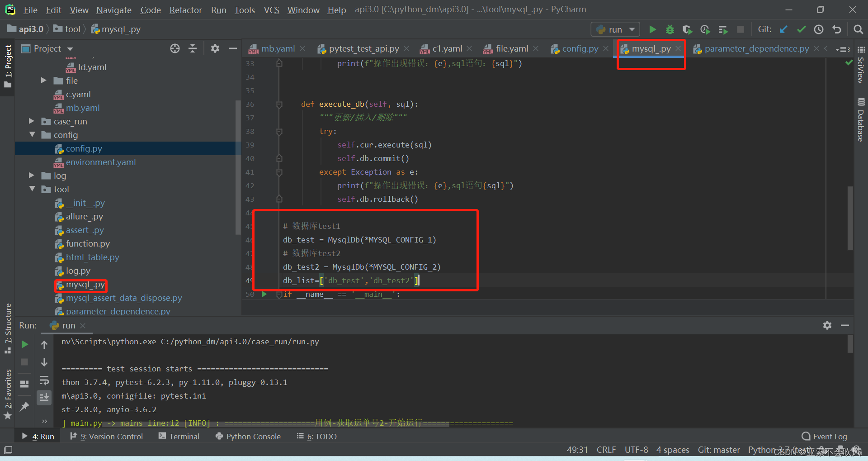The height and width of the screenshot is (461, 868).
Task: Click the editor vertical scrollbar
Action: [x=850, y=218]
